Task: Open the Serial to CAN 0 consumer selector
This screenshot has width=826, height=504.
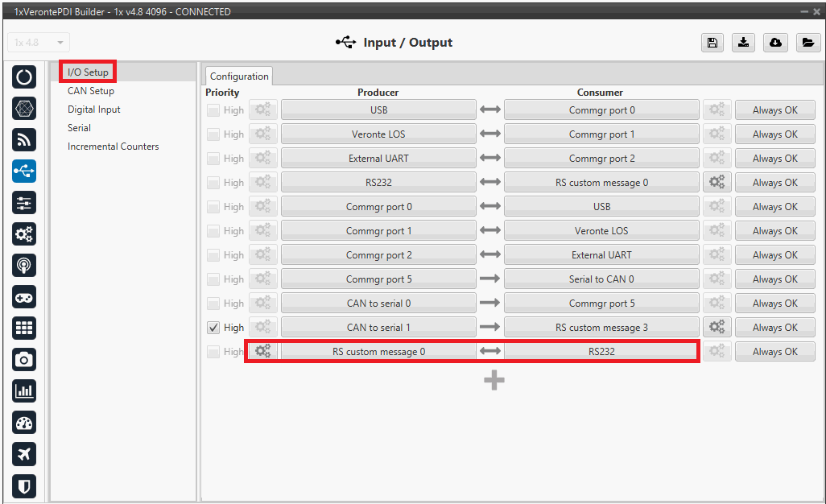Action: tap(601, 279)
